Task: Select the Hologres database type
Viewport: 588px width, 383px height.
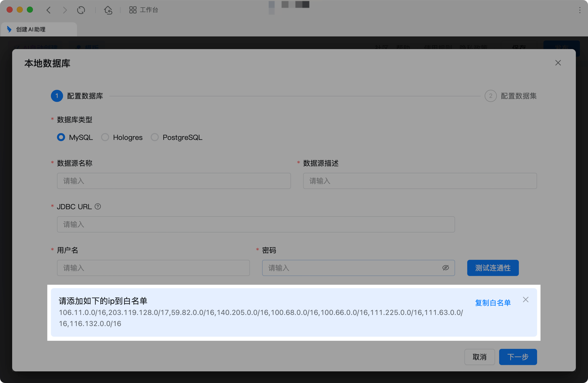Action: [x=105, y=137]
